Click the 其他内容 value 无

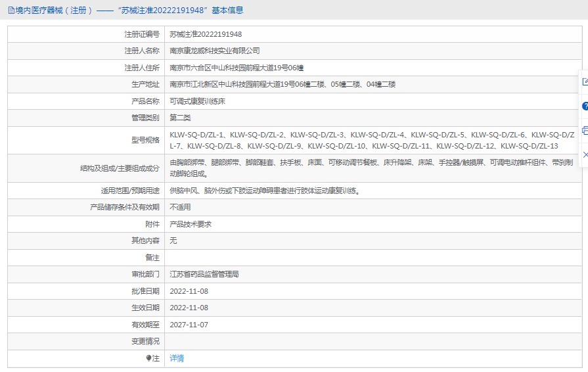[x=173, y=241]
